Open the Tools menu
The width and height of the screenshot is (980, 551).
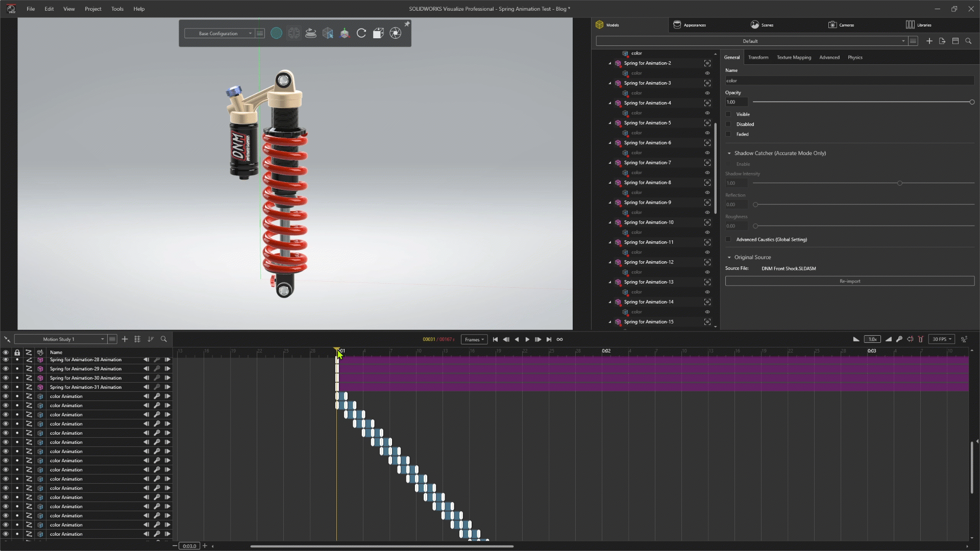point(117,9)
